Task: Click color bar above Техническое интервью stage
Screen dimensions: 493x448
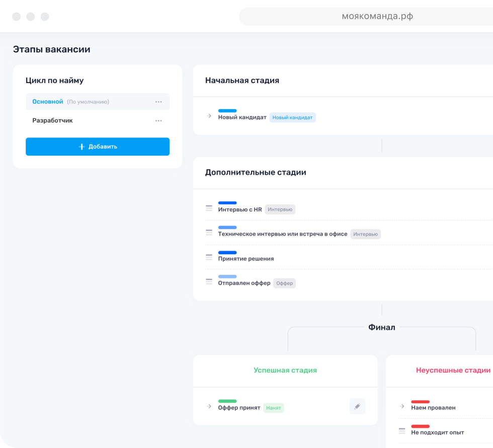Action: (227, 228)
